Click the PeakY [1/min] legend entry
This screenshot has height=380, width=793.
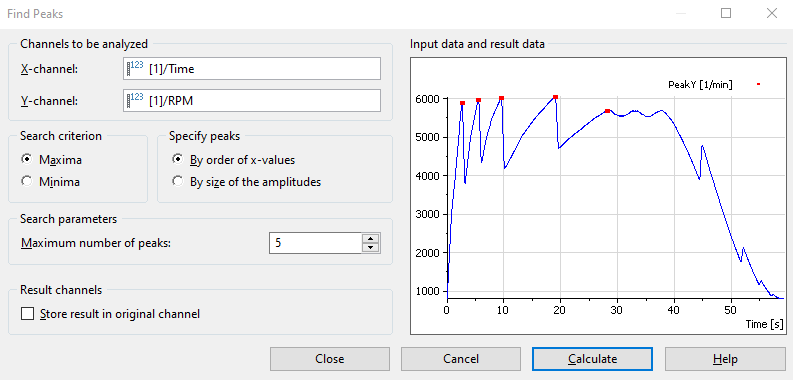[x=700, y=85]
